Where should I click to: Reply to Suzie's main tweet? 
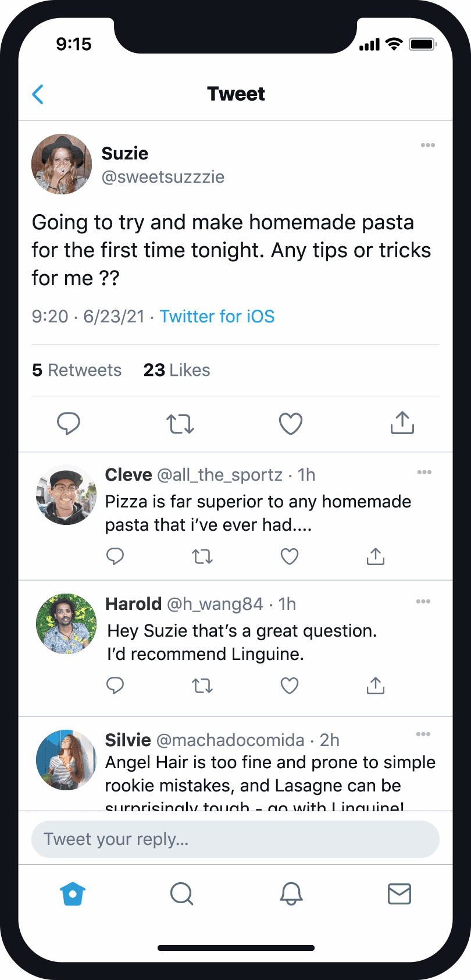(x=69, y=424)
